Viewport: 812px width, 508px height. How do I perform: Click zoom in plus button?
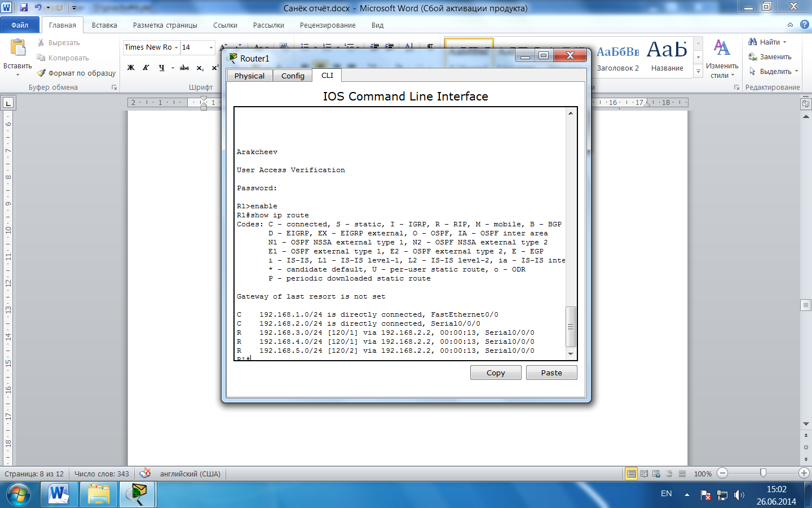804,473
